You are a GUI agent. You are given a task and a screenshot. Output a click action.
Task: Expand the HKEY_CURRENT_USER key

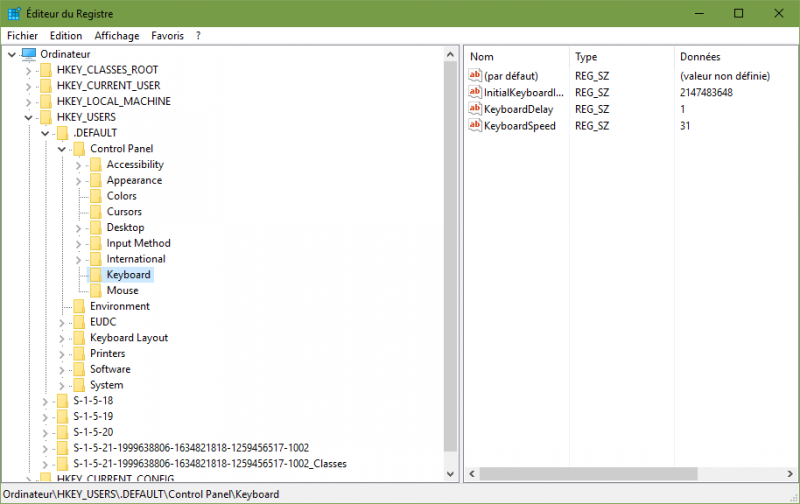(x=29, y=87)
